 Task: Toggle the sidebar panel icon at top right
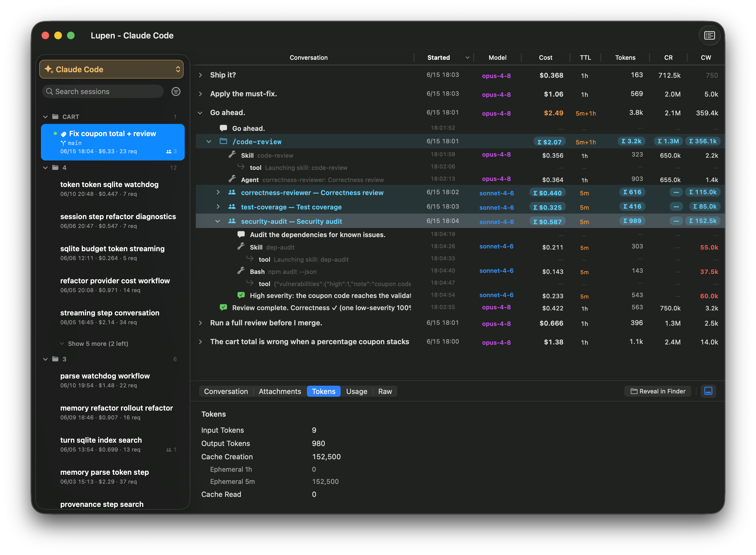point(709,36)
